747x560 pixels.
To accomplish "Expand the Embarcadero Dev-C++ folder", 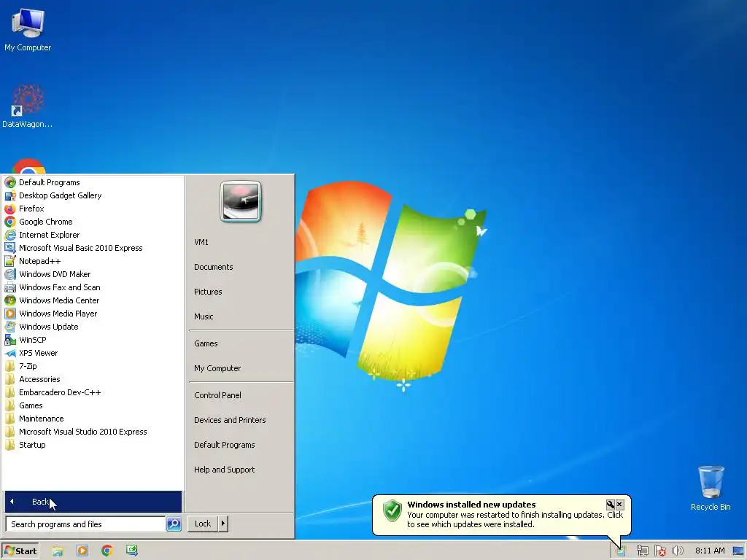I will (60, 392).
